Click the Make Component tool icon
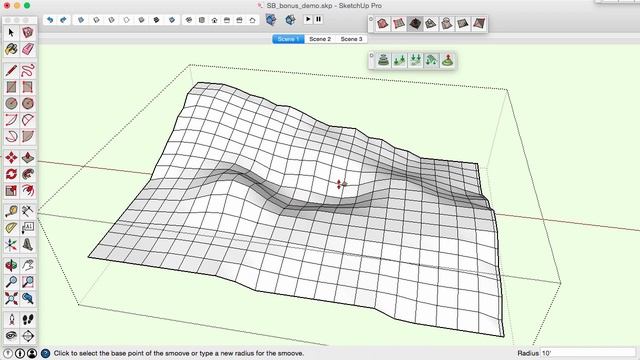640x360 pixels. click(x=27, y=33)
